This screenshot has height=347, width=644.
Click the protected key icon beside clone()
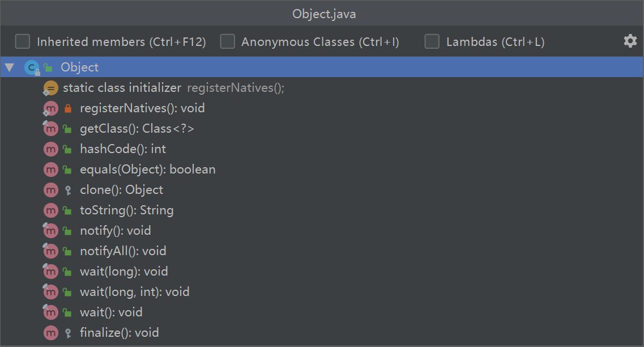68,190
